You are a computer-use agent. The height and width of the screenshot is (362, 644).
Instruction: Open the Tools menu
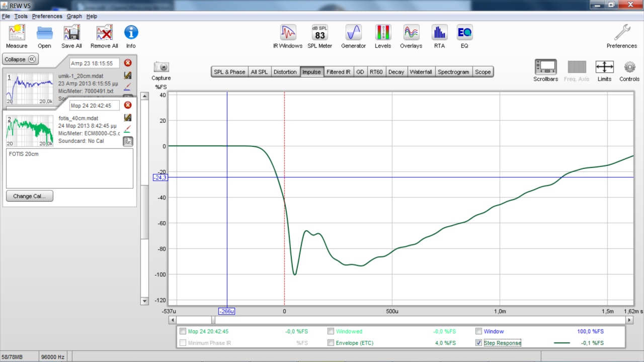pyautogui.click(x=21, y=16)
